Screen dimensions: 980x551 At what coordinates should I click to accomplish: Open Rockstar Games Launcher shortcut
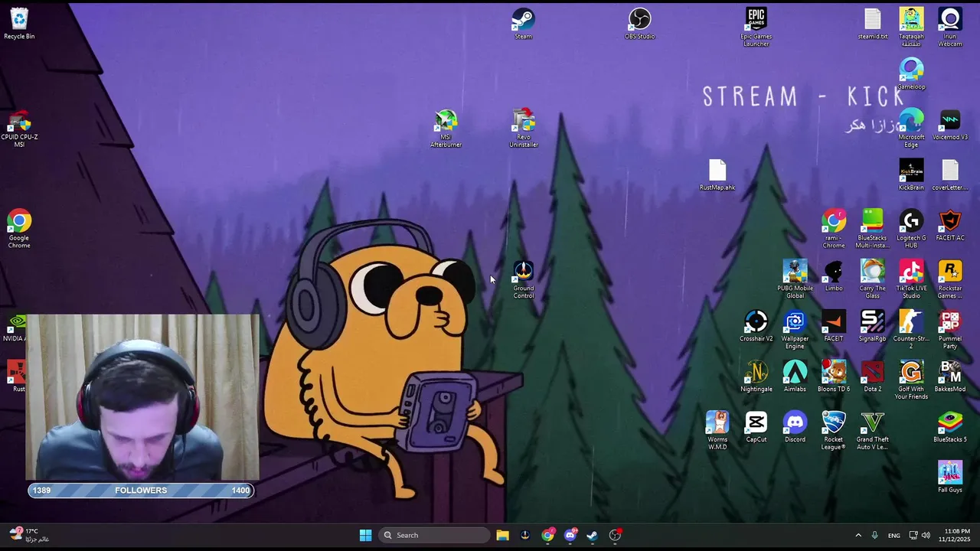950,279
